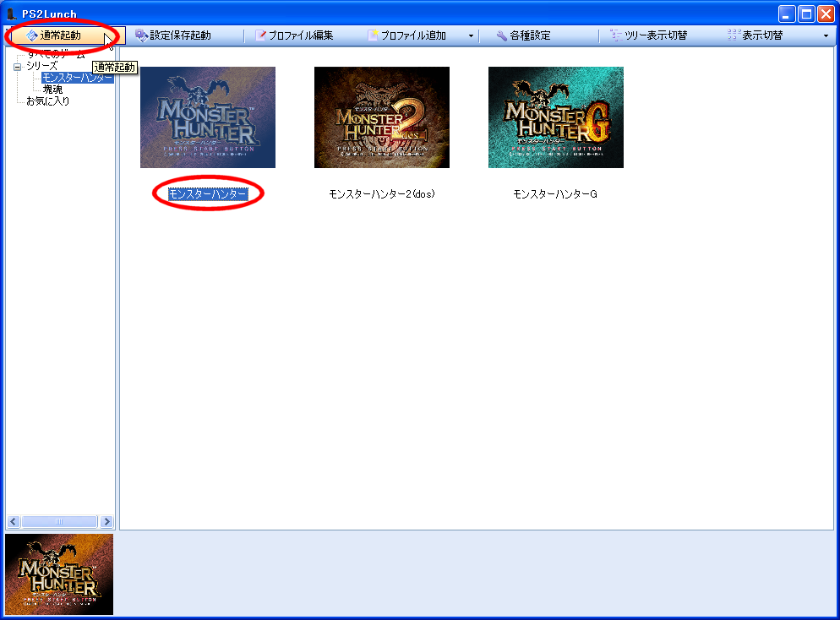840x620 pixels.
Task: Collapse the シリーズ tree node
Action: coord(17,67)
